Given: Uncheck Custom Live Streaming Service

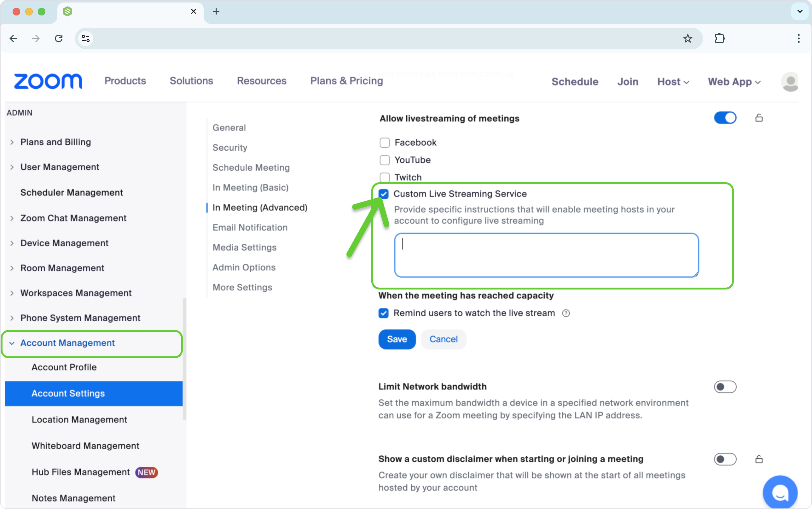Looking at the screenshot, I should [x=384, y=194].
